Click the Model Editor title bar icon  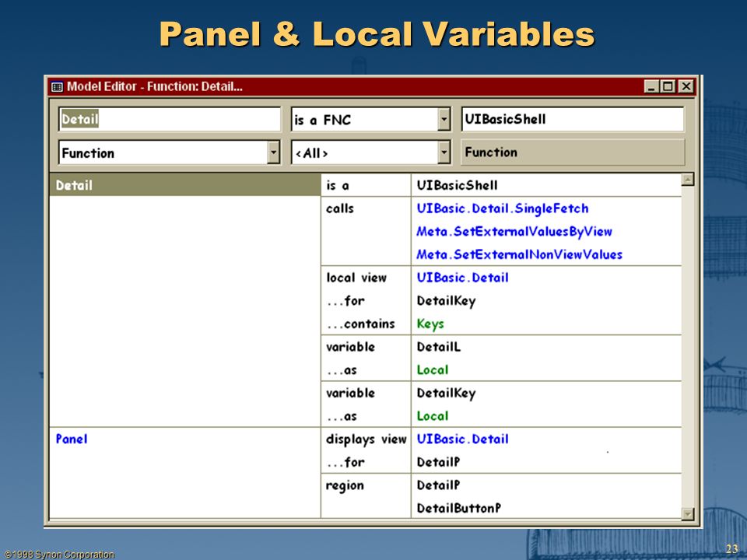pos(57,86)
